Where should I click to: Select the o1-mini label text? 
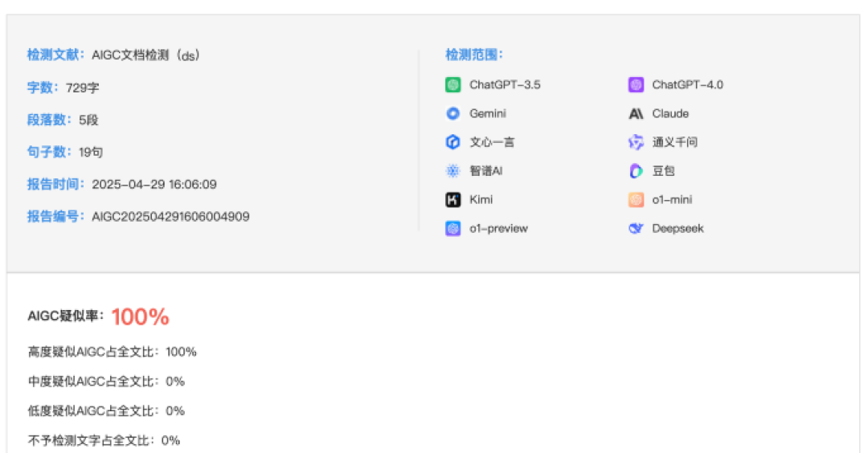pos(672,200)
